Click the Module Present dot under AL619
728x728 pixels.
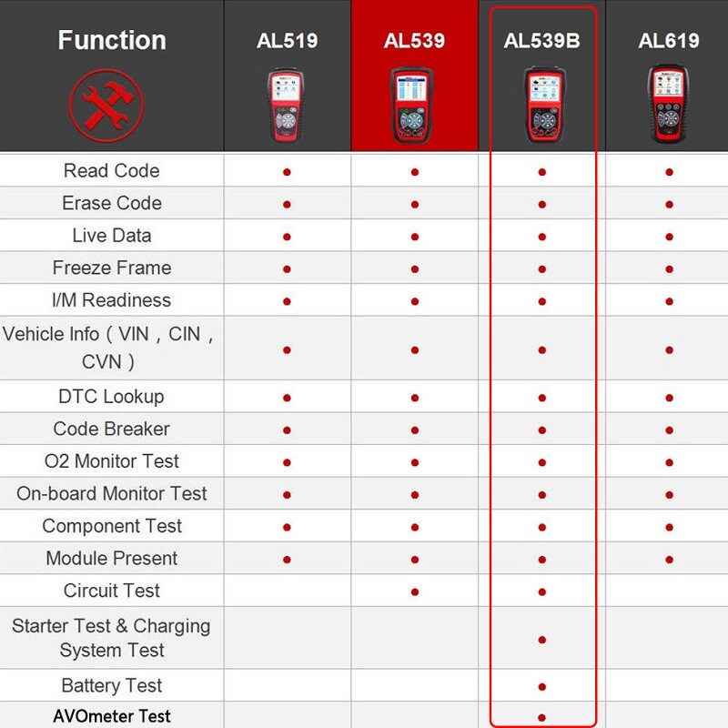tap(669, 560)
